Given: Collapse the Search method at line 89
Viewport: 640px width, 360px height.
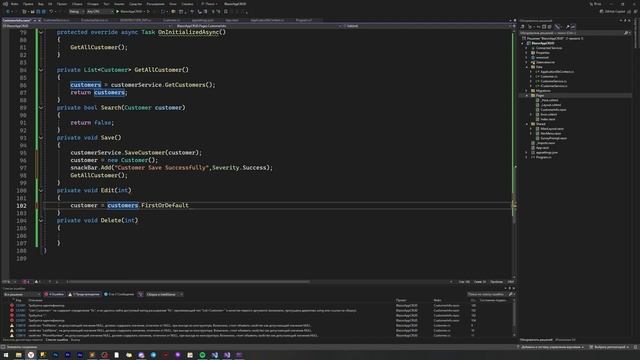Looking at the screenshot, I should point(41,108).
